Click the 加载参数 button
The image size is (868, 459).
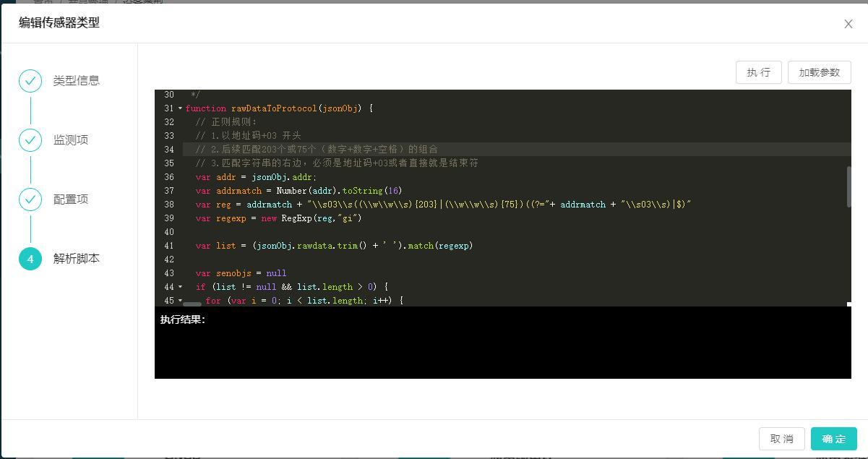click(819, 72)
